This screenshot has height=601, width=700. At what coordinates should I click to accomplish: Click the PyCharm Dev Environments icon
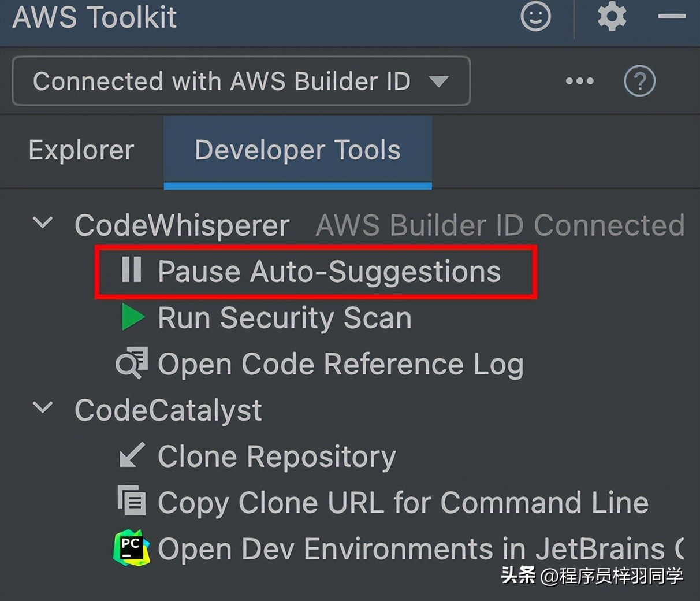pyautogui.click(x=132, y=547)
